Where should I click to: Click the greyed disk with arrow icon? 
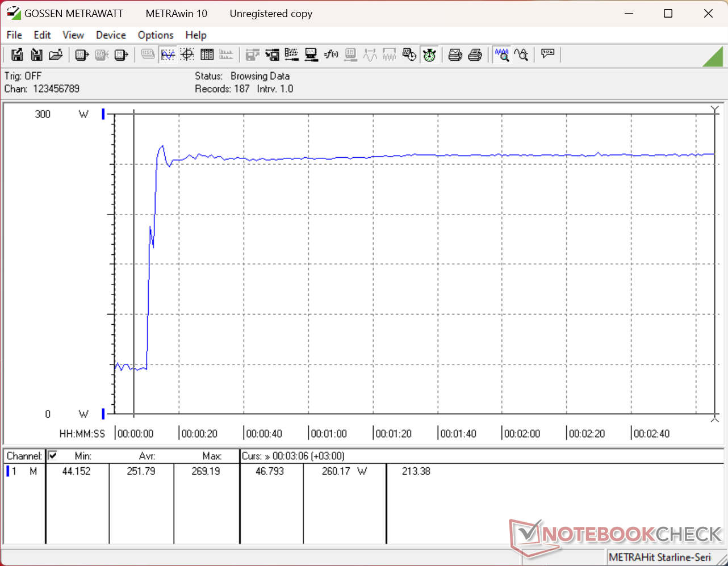tap(253, 54)
